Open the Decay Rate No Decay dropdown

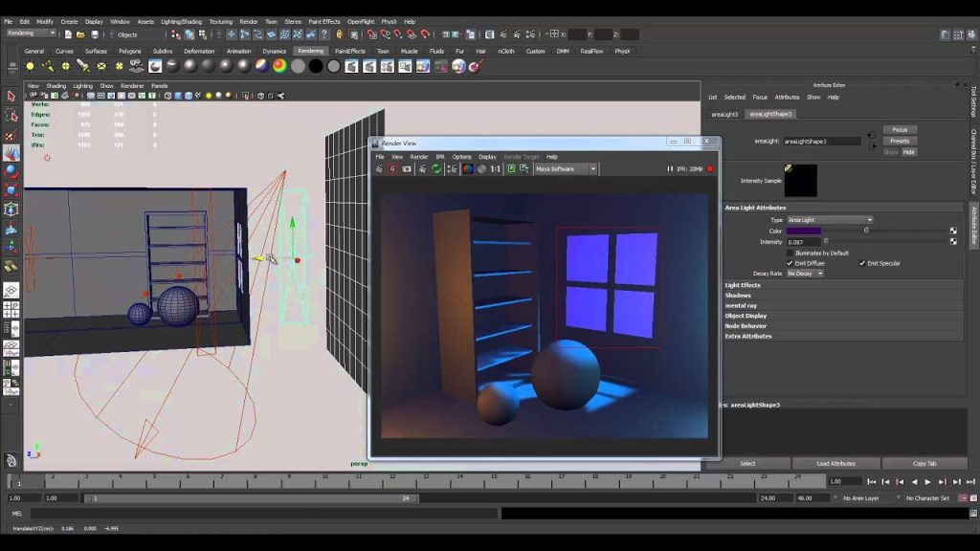tap(805, 274)
